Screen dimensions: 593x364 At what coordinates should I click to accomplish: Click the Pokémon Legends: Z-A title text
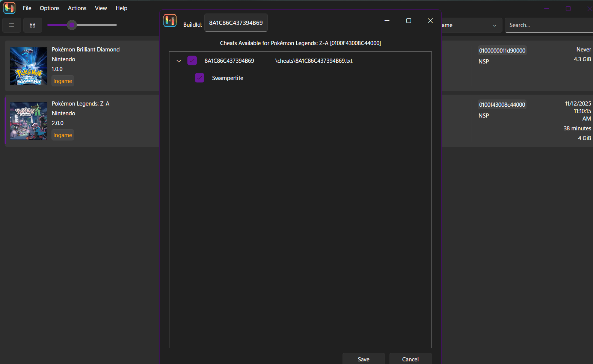pos(80,104)
